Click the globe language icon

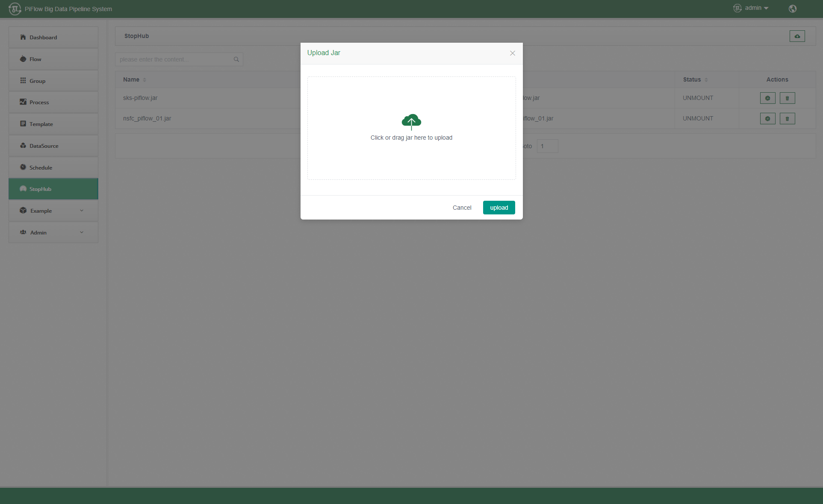(792, 9)
